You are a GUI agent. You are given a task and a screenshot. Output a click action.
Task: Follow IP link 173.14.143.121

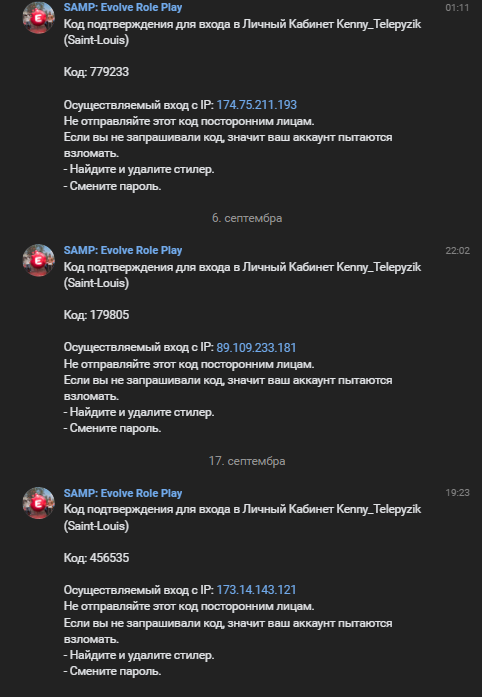(256, 590)
